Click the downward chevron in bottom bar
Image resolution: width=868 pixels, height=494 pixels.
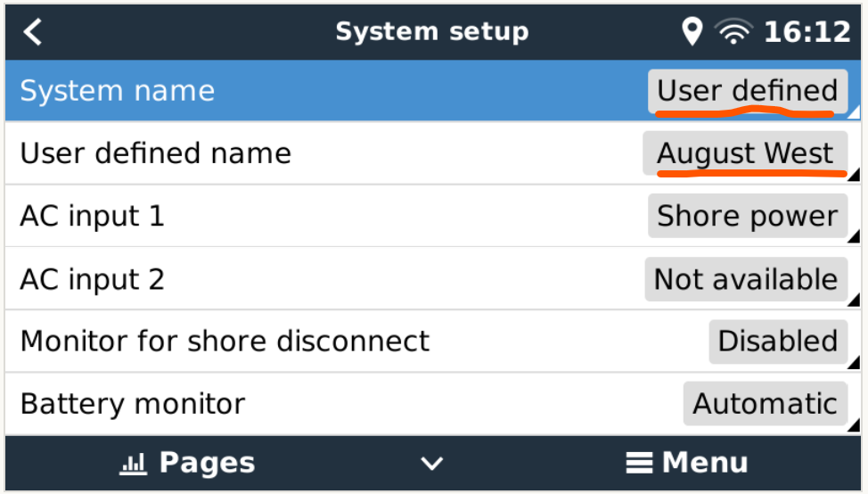pos(432,464)
